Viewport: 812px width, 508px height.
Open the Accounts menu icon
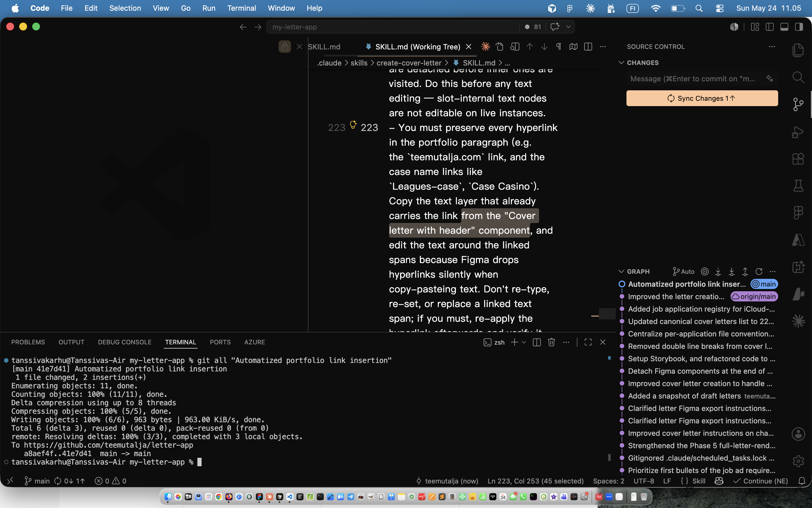(798, 434)
